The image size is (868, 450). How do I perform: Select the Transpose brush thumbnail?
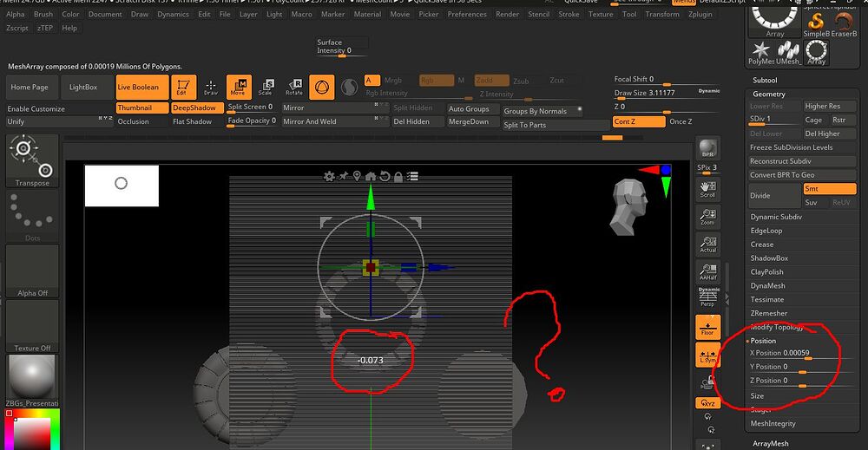point(32,161)
